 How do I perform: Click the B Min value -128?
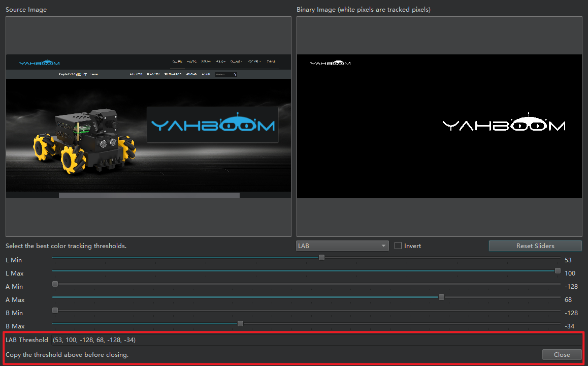[x=571, y=313]
